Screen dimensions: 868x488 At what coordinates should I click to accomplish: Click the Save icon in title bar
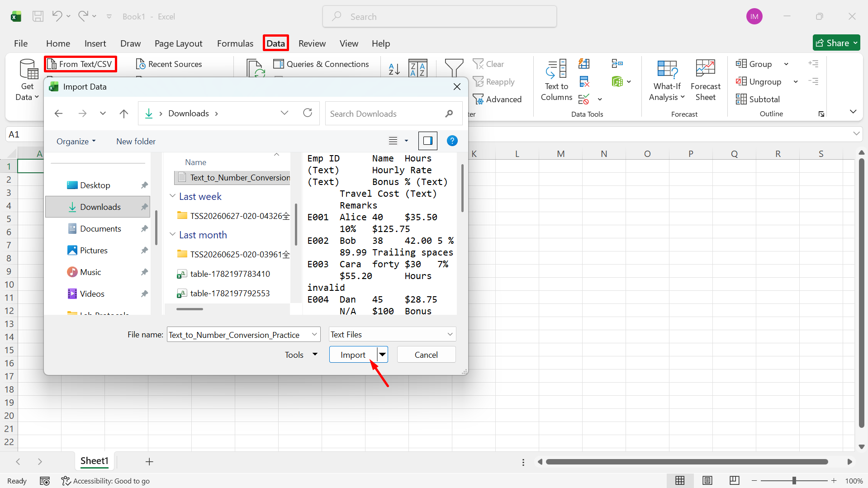[38, 16]
